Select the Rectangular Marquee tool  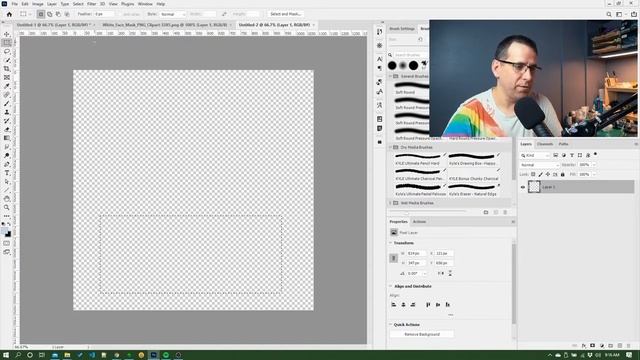click(x=7, y=43)
